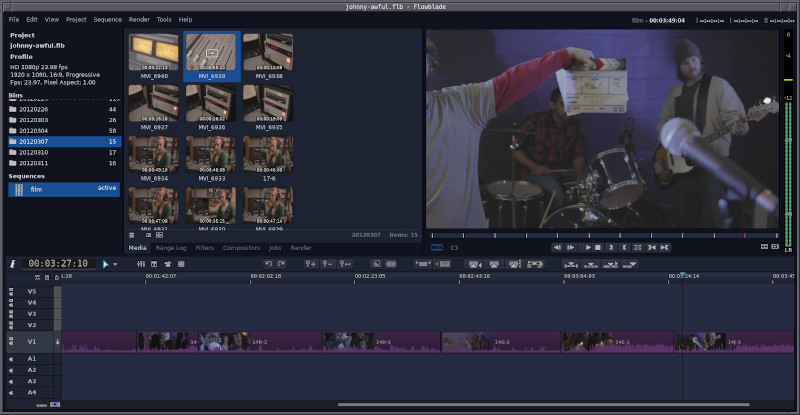Clear the in/out marks
800x415 pixels.
click(x=638, y=248)
